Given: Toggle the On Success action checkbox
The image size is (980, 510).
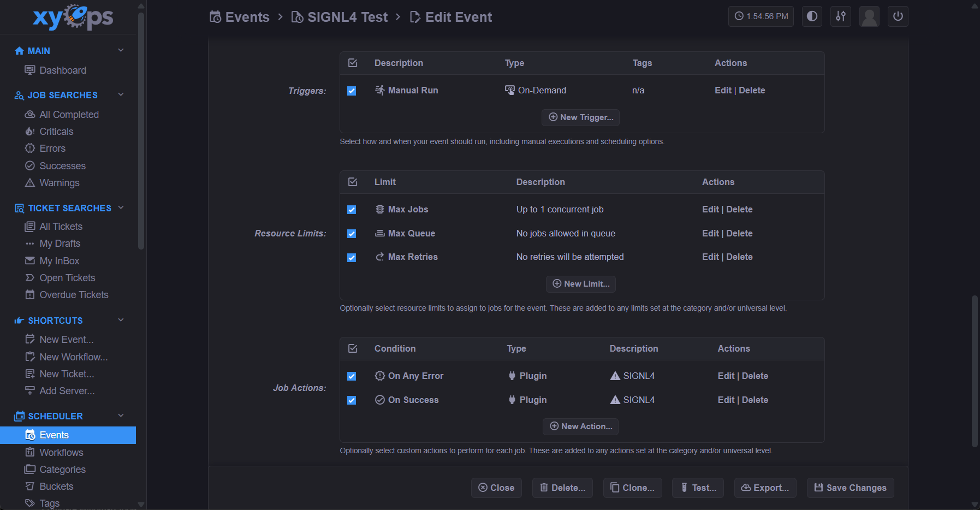Looking at the screenshot, I should (352, 400).
